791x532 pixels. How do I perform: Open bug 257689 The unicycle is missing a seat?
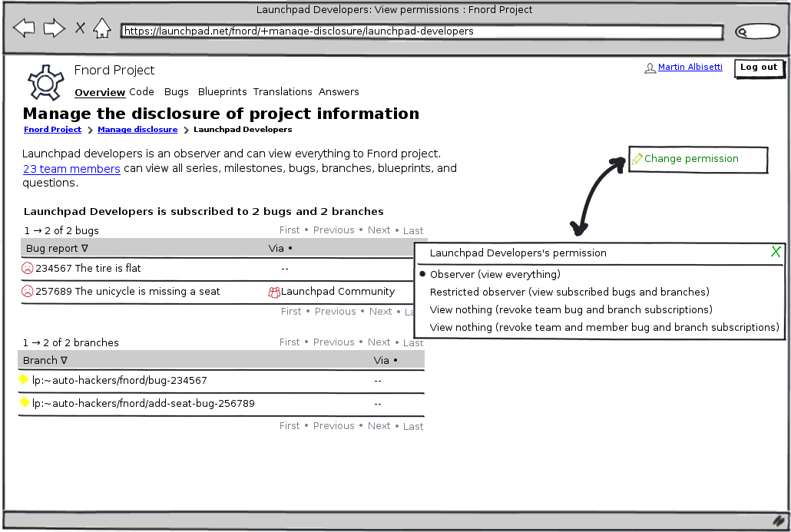tap(127, 292)
